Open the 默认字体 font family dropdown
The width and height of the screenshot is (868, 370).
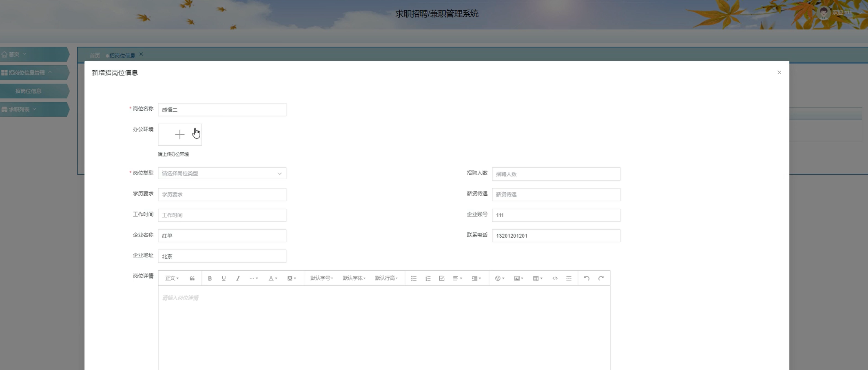pyautogui.click(x=354, y=278)
